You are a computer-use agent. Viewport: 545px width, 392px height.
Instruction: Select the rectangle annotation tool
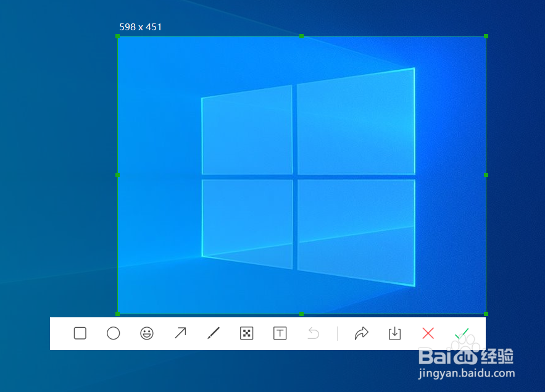point(80,333)
